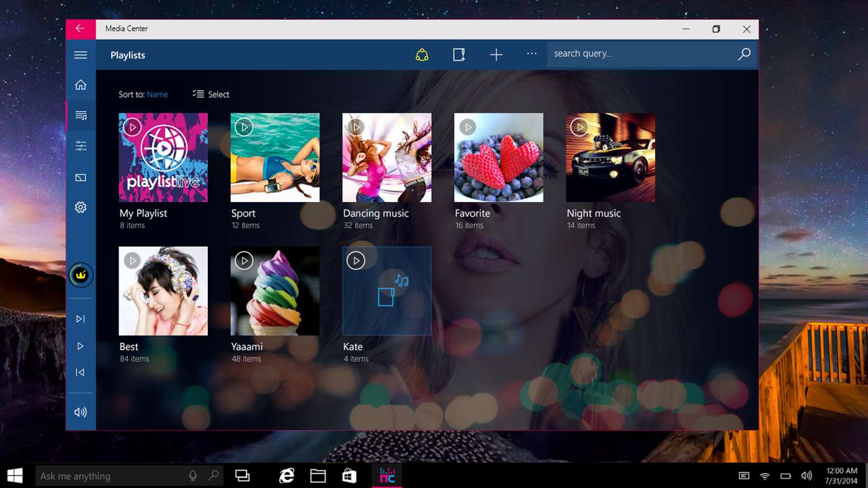This screenshot has width=868, height=488.
Task: Click the speaker volume icon in the sidebar
Action: pos(81,412)
